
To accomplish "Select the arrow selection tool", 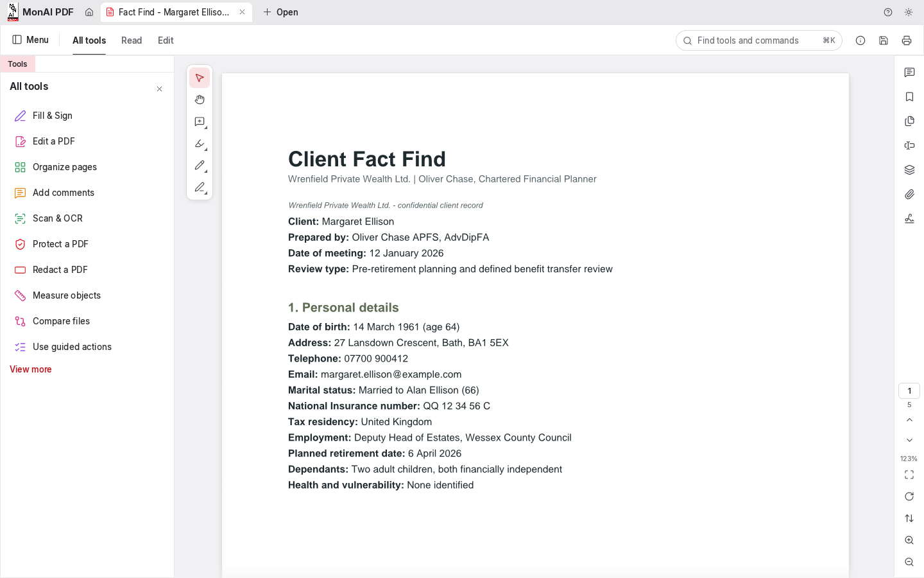I will coord(200,78).
